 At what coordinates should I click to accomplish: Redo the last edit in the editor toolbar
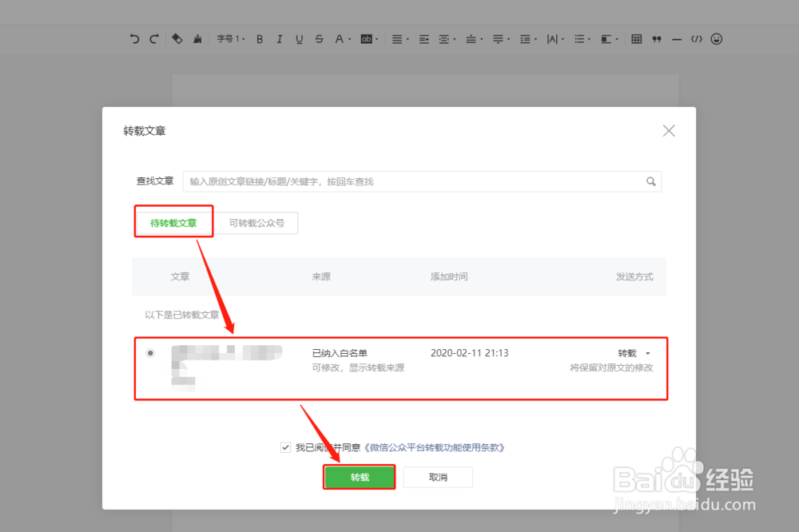[x=154, y=39]
